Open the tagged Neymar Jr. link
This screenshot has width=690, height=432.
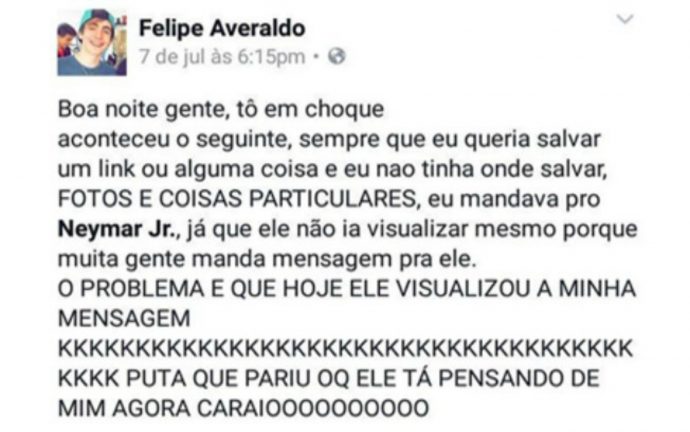117,229
